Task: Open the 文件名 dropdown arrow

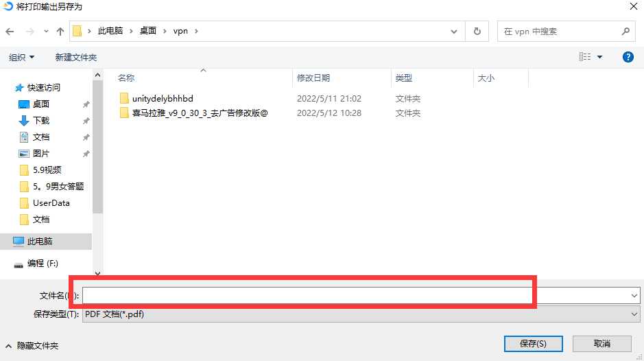Action: pos(634,296)
